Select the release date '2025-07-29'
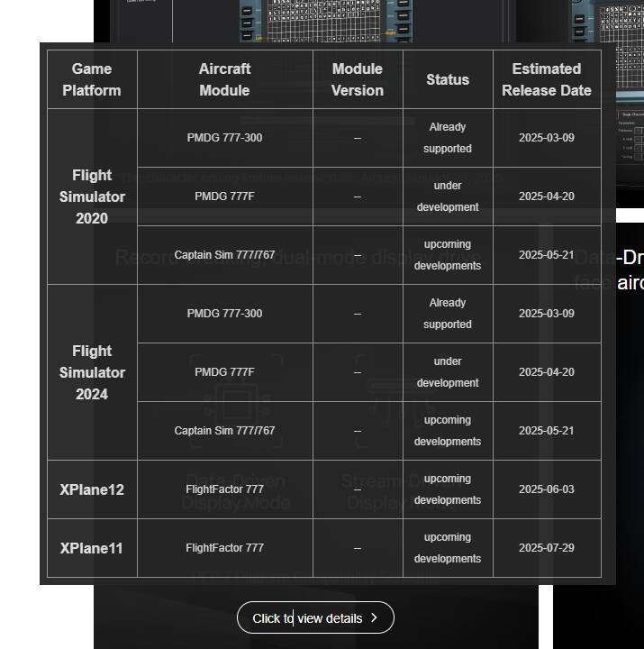 (x=547, y=548)
